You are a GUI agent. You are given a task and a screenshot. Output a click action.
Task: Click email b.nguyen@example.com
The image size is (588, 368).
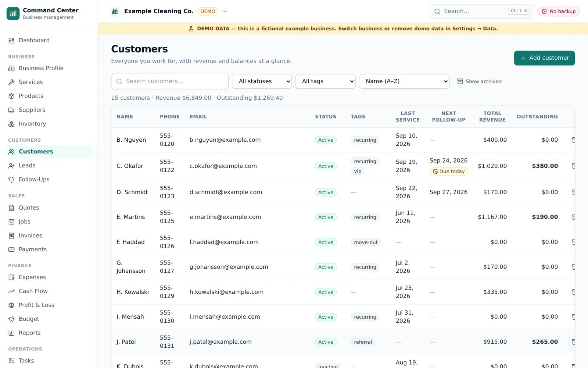(225, 140)
